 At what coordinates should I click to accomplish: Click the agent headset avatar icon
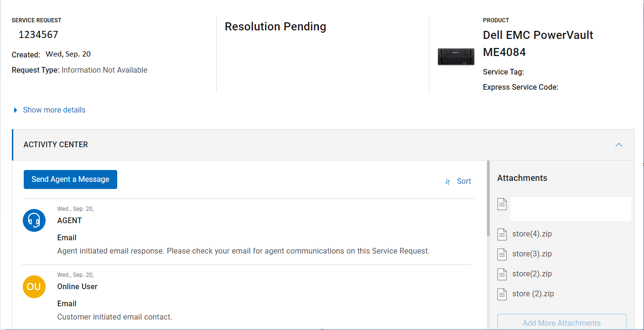34,220
